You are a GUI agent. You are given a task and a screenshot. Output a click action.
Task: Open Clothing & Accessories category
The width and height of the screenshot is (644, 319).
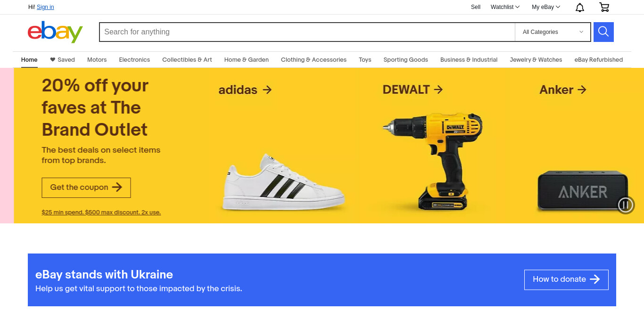click(314, 60)
